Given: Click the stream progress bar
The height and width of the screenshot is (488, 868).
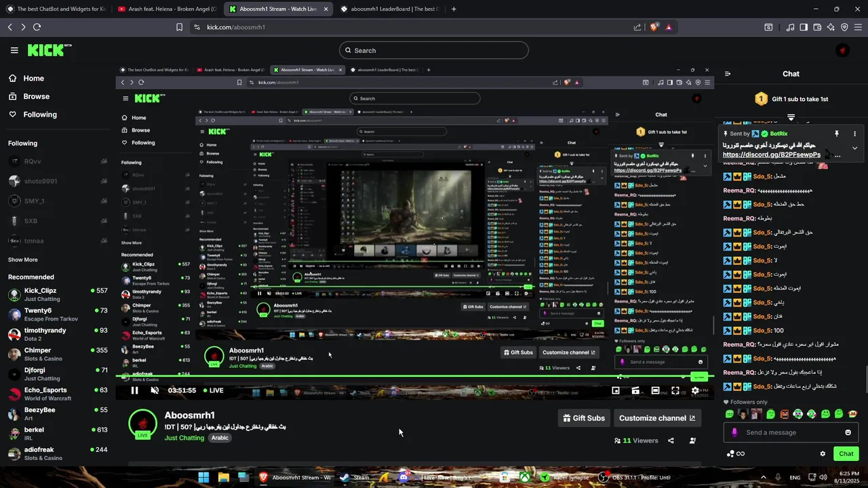Looking at the screenshot, I should click(x=414, y=376).
